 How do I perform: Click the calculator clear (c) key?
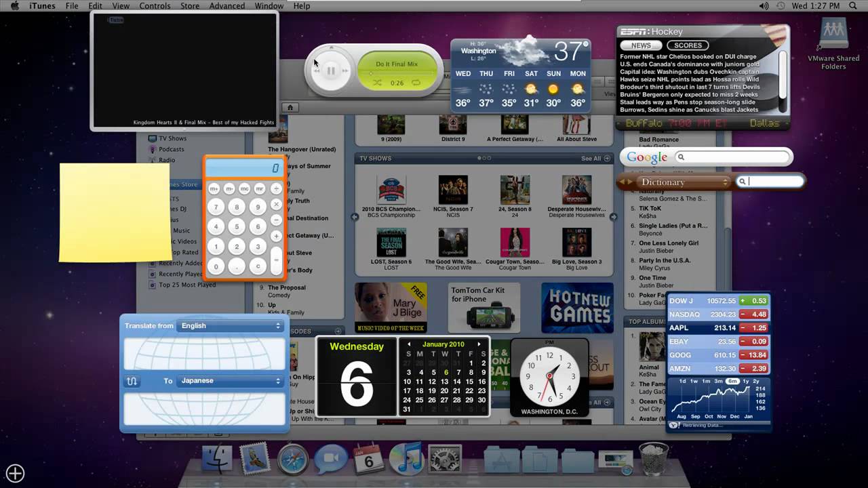(x=258, y=266)
